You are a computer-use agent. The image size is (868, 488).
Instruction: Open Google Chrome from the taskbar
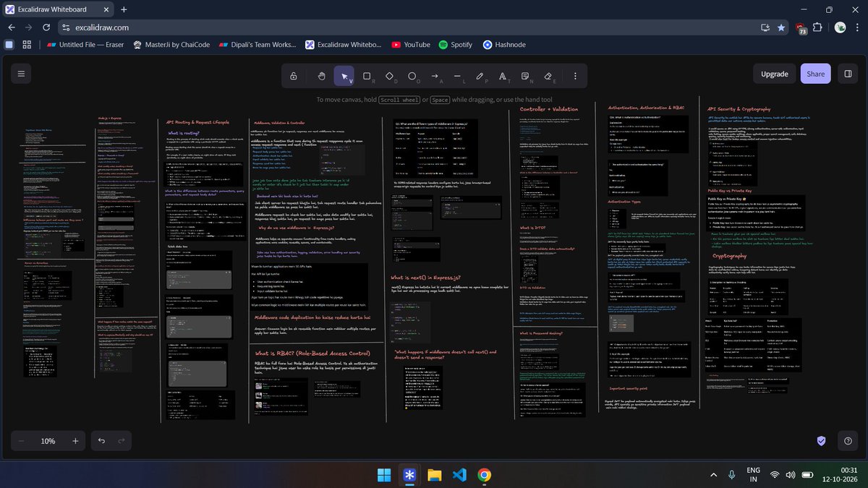coord(484,475)
